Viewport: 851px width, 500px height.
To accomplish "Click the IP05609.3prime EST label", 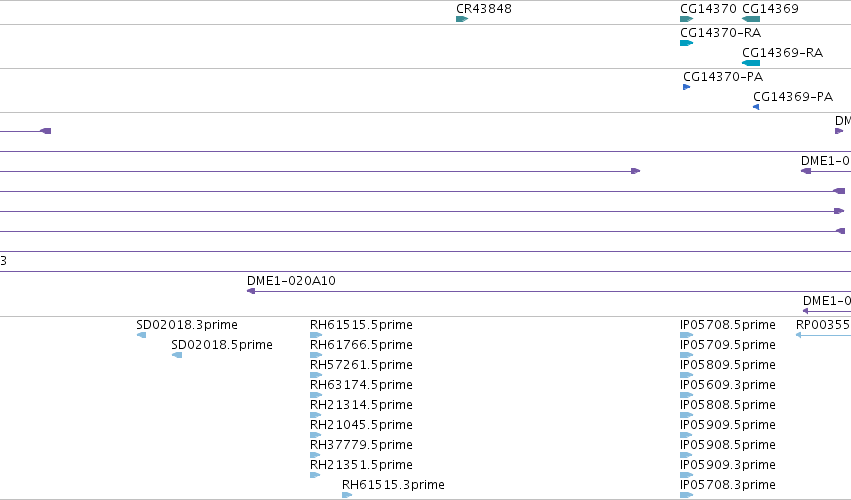I will point(727,385).
